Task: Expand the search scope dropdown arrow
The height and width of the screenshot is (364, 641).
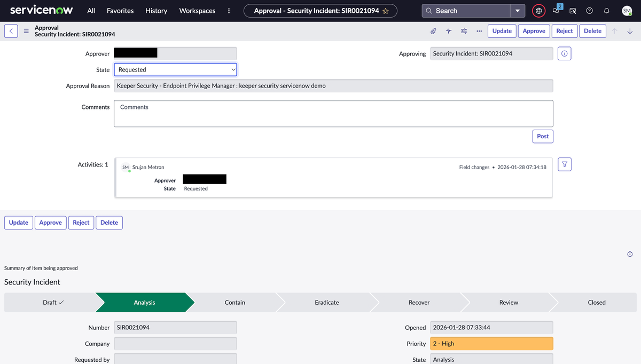Action: click(x=517, y=11)
